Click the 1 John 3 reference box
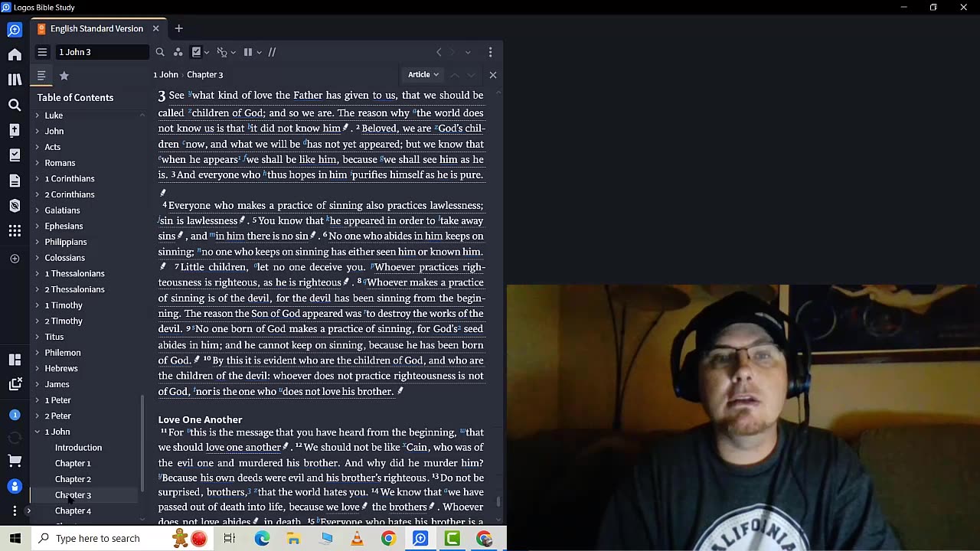Image resolution: width=980 pixels, height=551 pixels. (x=103, y=52)
